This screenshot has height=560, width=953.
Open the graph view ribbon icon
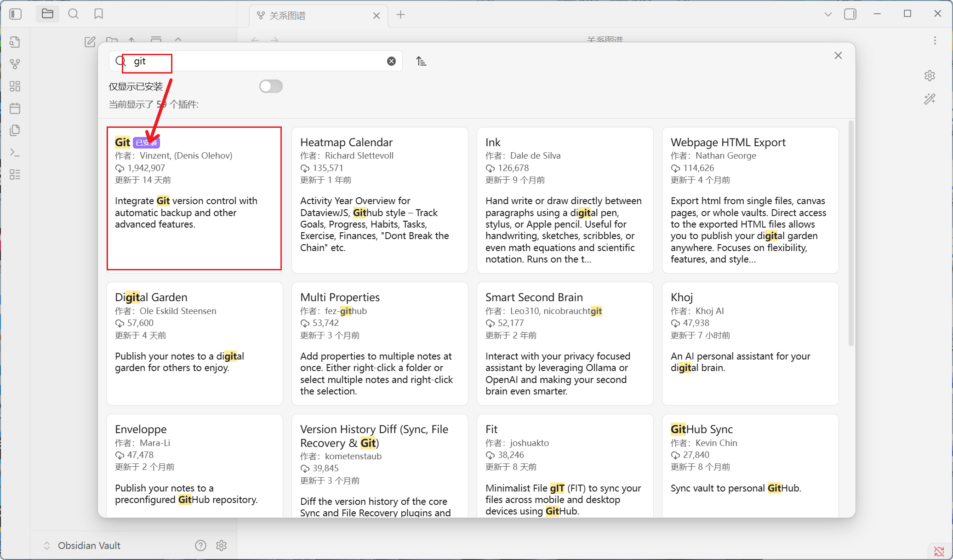point(15,64)
